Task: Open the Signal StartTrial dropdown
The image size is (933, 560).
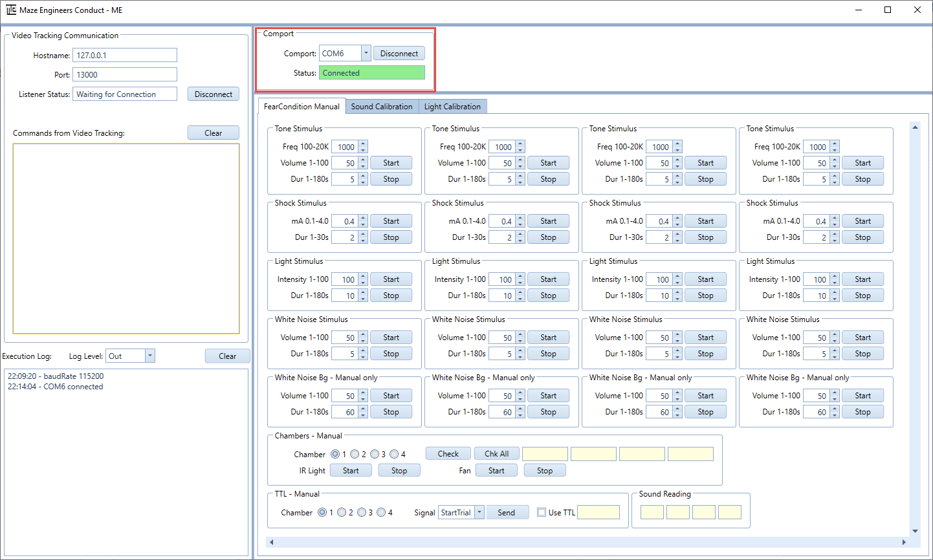Action: [x=479, y=512]
